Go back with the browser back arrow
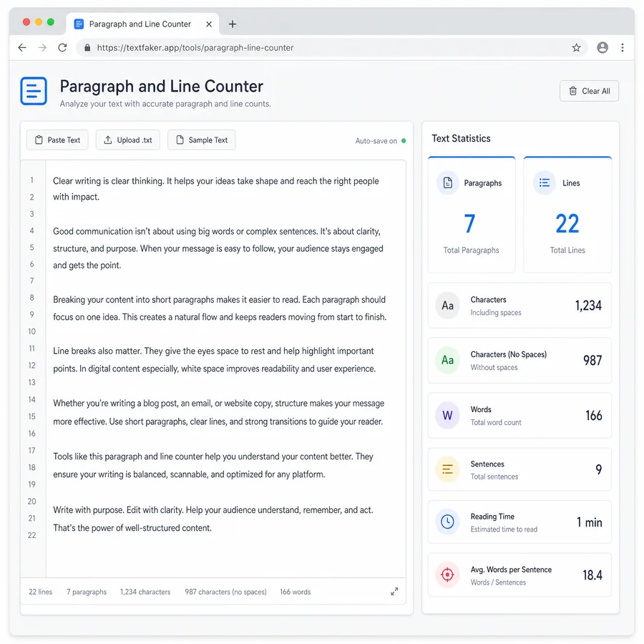 click(22, 48)
